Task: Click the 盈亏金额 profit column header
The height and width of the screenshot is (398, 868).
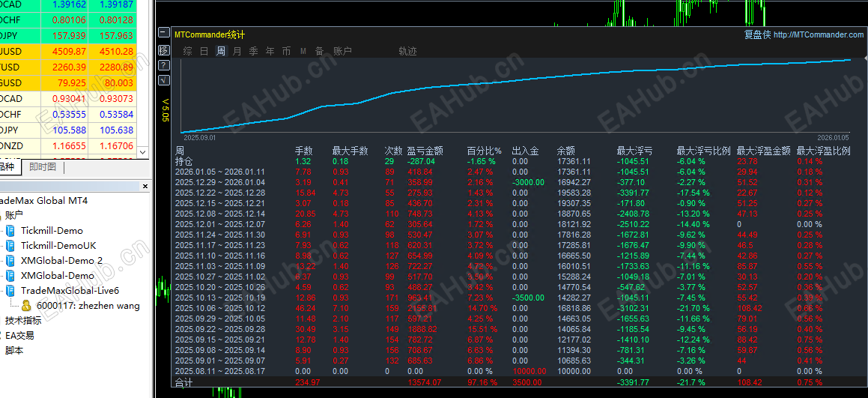Action: (425, 150)
